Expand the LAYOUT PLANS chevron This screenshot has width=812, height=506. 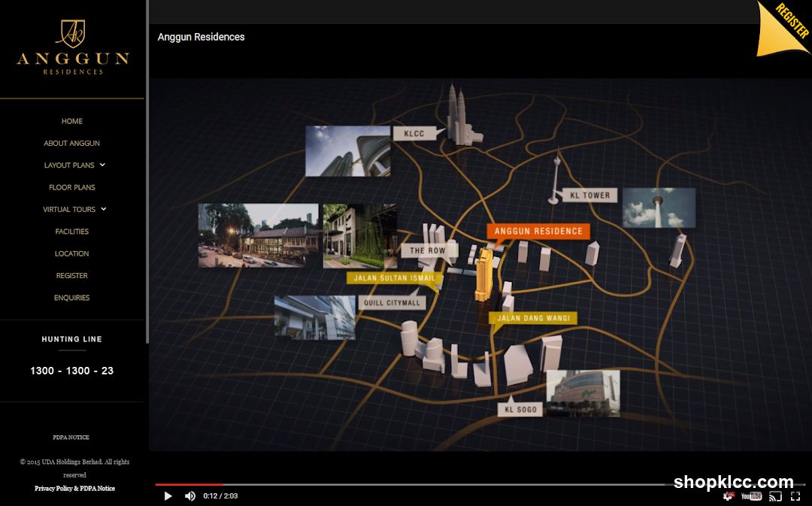(x=102, y=165)
